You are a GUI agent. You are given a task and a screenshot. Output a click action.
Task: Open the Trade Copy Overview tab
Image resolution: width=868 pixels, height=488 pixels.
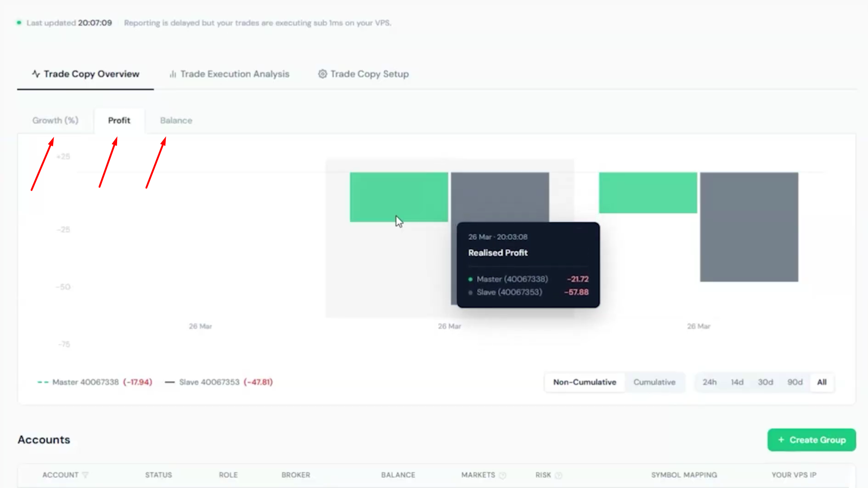(x=85, y=74)
